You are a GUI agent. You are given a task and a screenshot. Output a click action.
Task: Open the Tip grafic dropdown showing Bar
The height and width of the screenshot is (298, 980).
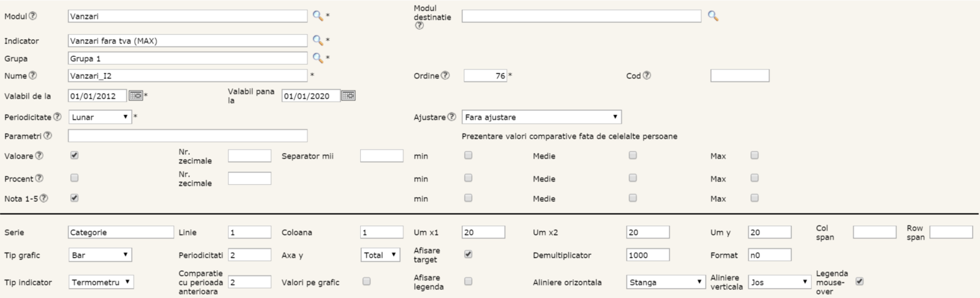[100, 255]
